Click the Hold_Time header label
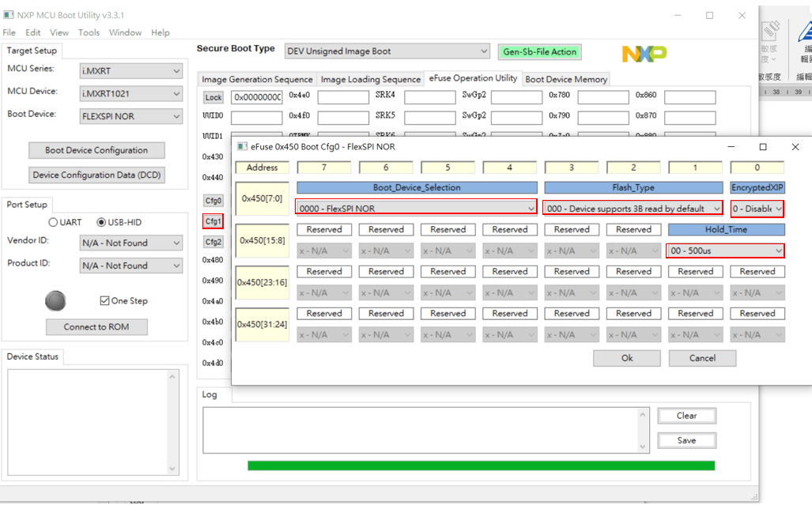This screenshot has height=505, width=812. click(x=726, y=229)
